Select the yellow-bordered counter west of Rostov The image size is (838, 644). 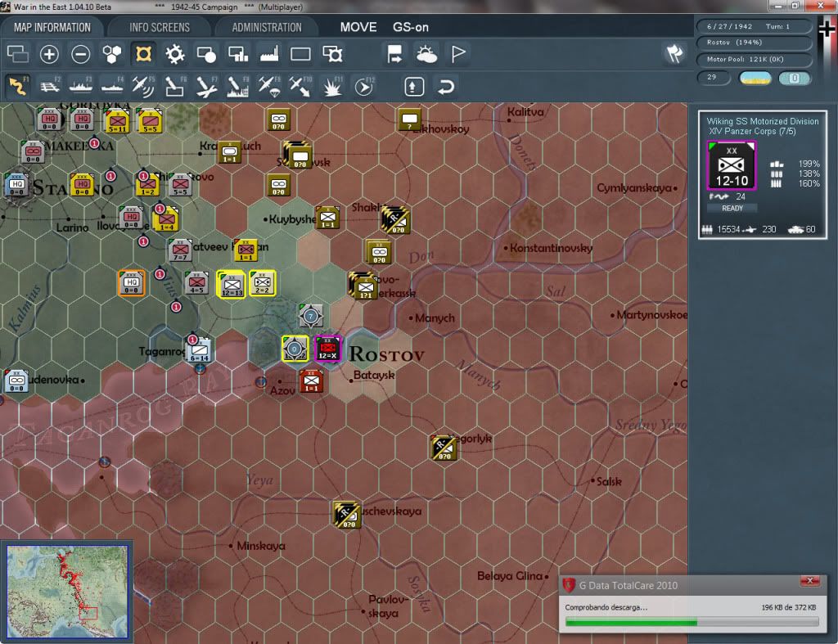295,349
